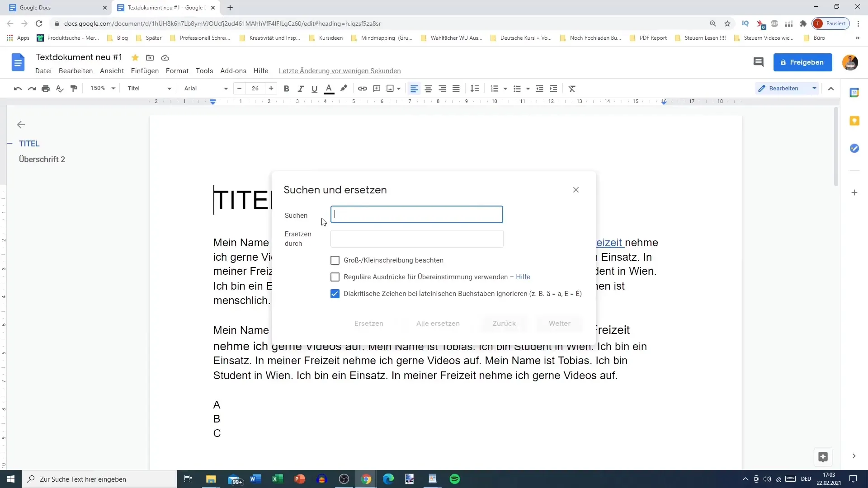Click the Einfügen menu item
This screenshot has height=488, width=868.
point(146,70)
